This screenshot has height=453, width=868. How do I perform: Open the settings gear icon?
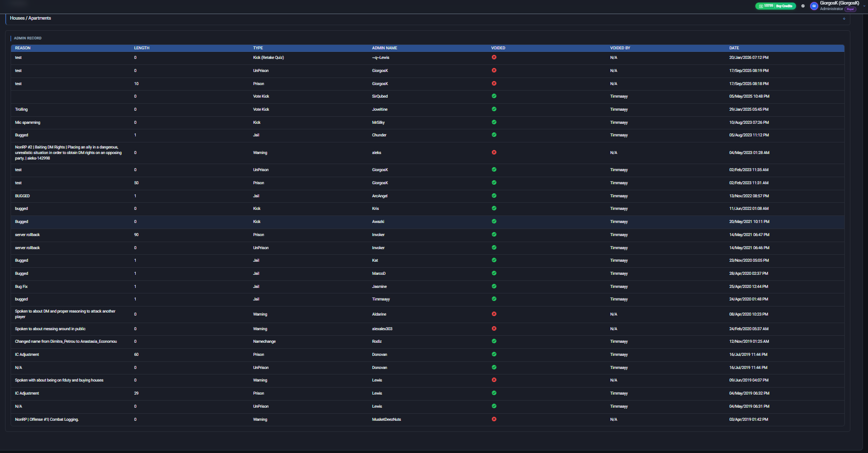tap(803, 6)
